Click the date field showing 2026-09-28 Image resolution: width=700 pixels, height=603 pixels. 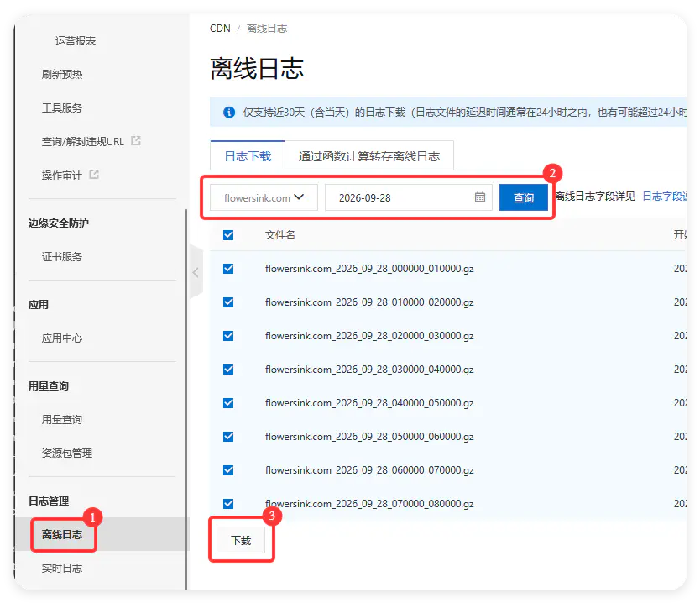pyautogui.click(x=409, y=197)
